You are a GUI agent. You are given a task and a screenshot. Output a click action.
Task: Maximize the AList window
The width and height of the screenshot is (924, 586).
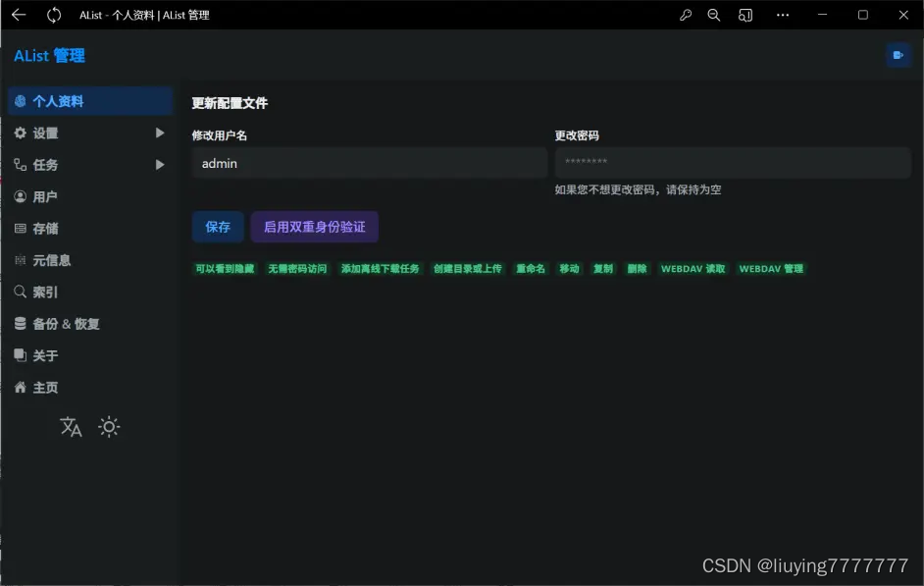[863, 15]
